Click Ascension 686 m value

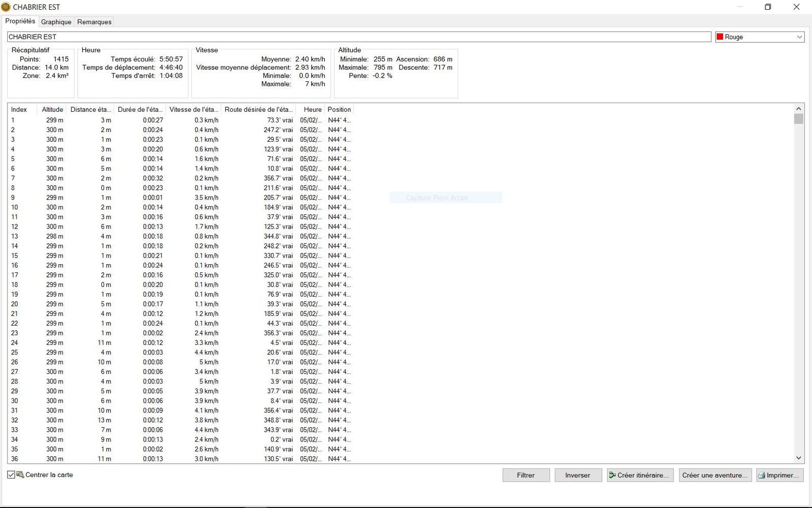coord(443,59)
